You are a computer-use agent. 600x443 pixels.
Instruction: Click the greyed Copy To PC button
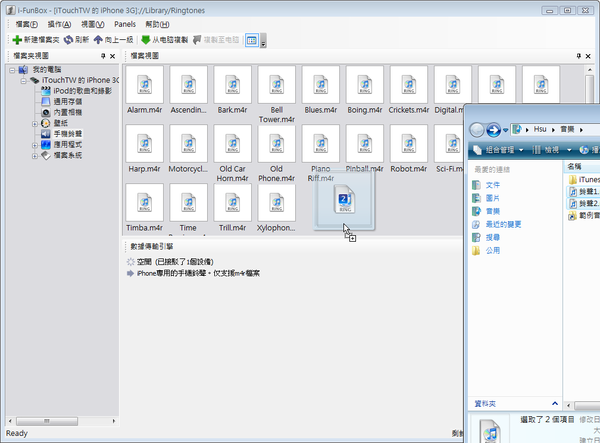pos(216,40)
